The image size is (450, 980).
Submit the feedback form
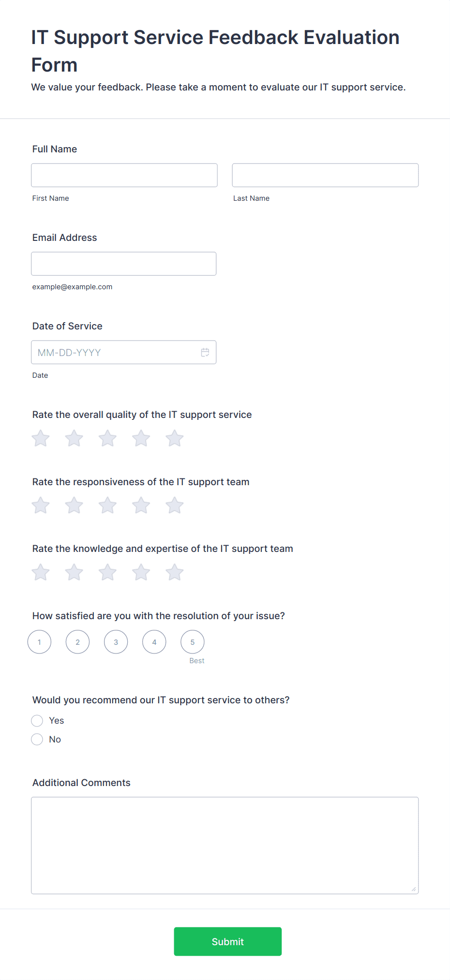(228, 941)
